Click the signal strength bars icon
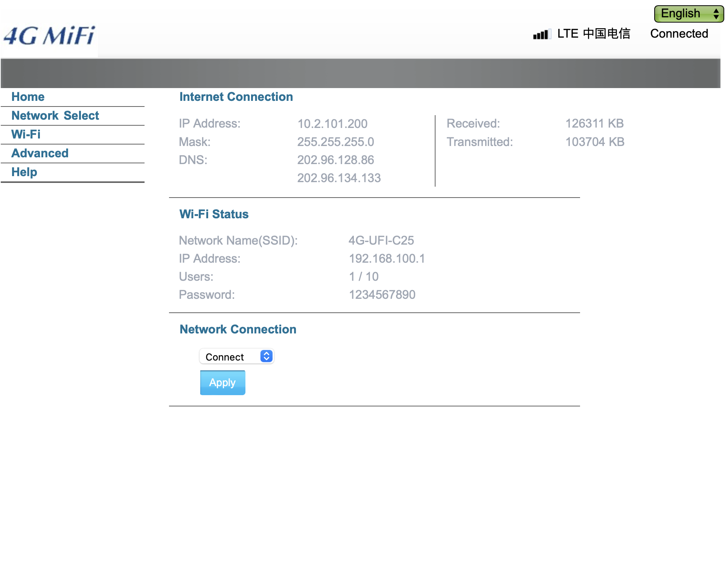 click(542, 34)
